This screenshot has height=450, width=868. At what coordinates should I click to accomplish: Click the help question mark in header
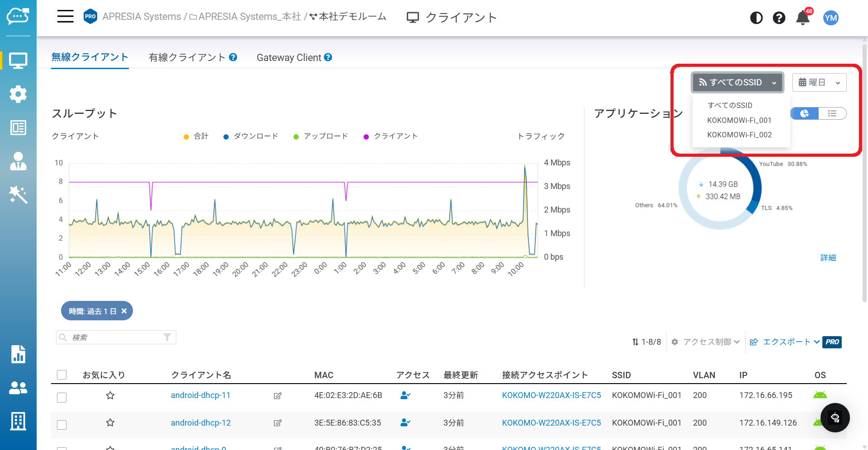[x=778, y=18]
